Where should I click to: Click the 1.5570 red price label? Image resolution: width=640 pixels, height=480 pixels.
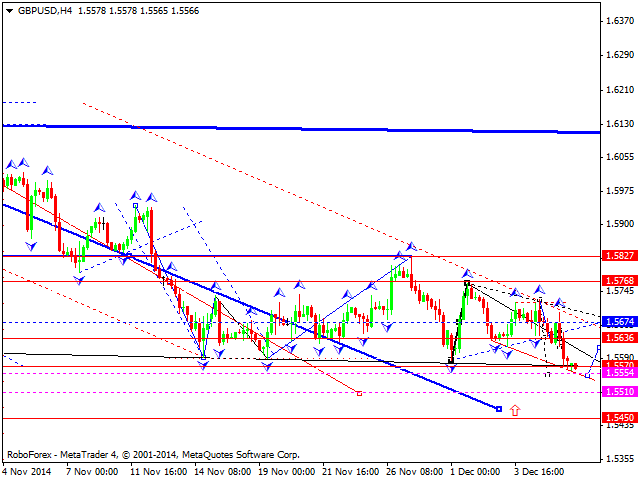(619, 364)
